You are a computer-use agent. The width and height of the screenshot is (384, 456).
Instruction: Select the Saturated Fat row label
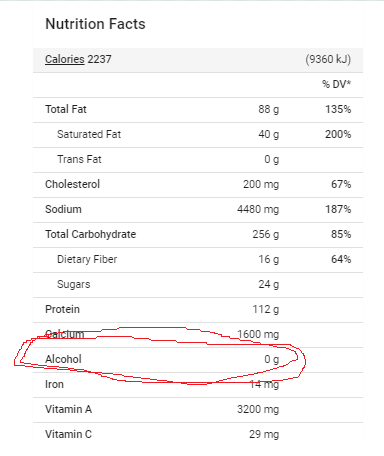tap(89, 134)
